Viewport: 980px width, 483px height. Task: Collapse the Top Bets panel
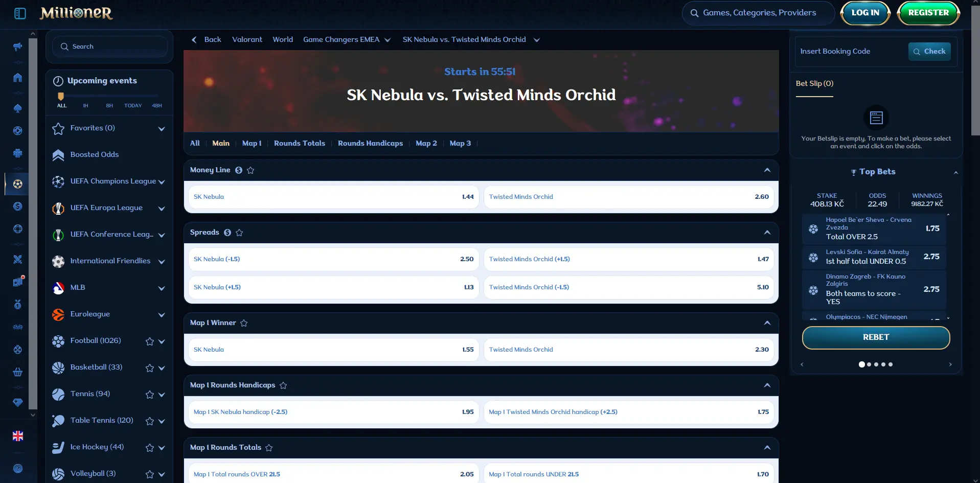[956, 172]
